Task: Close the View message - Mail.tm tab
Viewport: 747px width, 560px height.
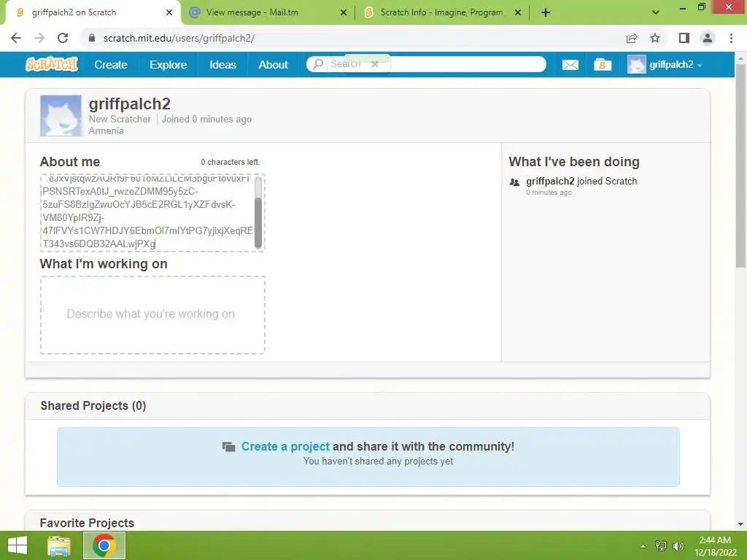Action: point(344,12)
